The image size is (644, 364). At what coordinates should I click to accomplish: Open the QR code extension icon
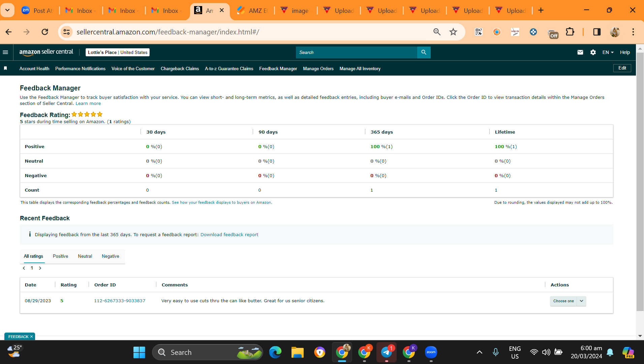click(479, 32)
